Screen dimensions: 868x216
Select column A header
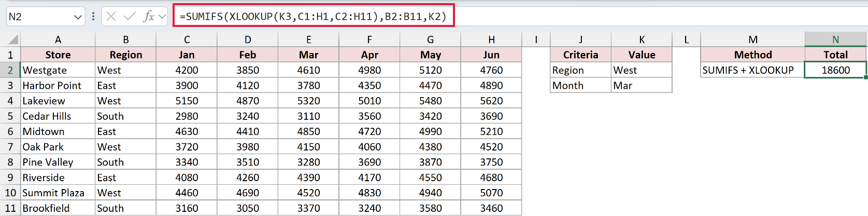[x=58, y=39]
